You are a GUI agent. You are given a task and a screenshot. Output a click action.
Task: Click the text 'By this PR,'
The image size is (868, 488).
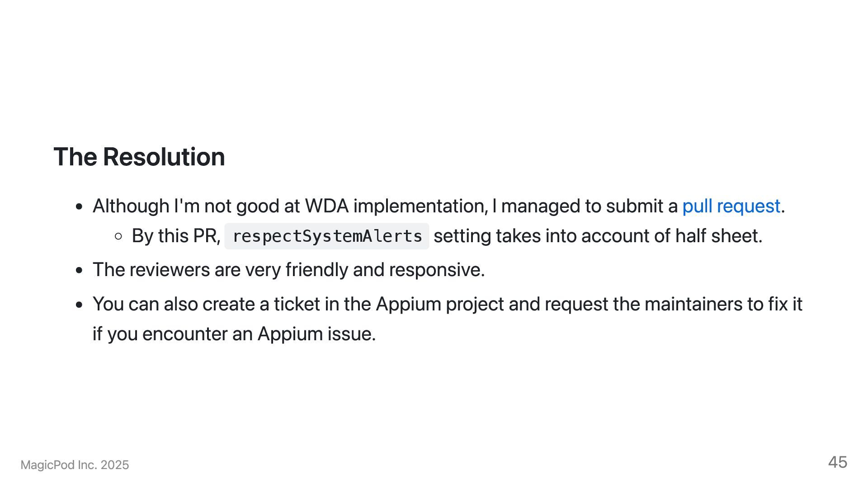176,236
